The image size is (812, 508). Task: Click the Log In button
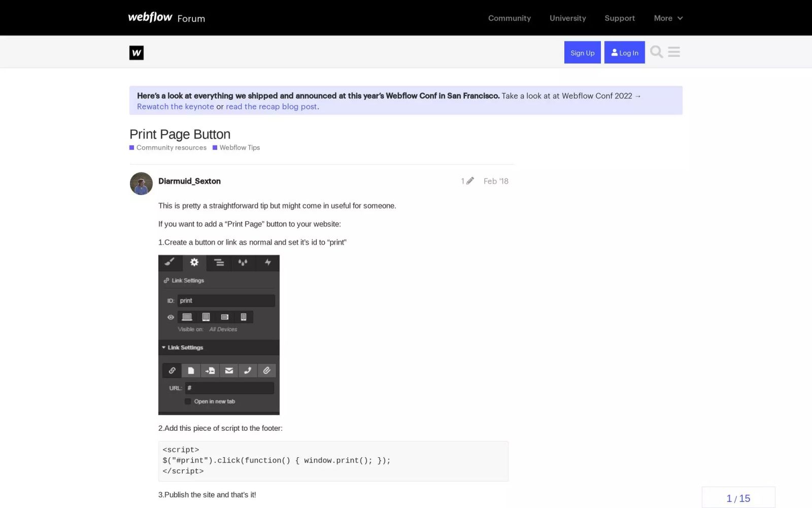[x=624, y=52]
